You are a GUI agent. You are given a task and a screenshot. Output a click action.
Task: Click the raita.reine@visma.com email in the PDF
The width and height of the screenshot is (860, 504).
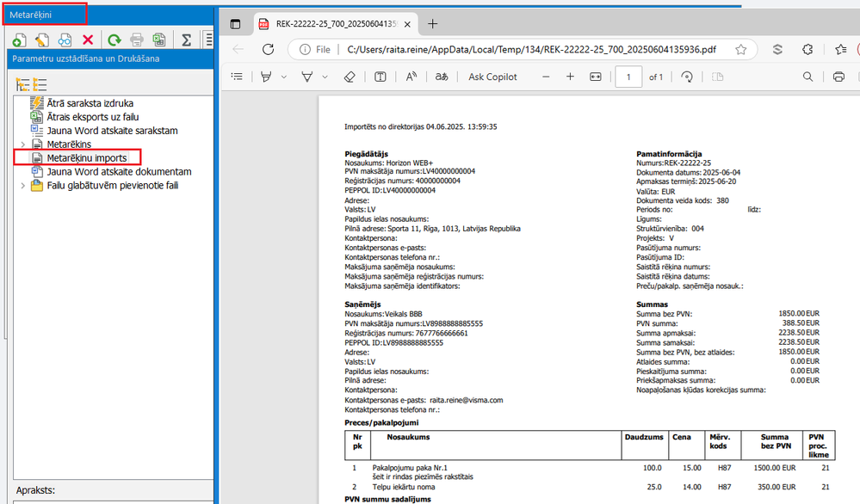pos(467,400)
